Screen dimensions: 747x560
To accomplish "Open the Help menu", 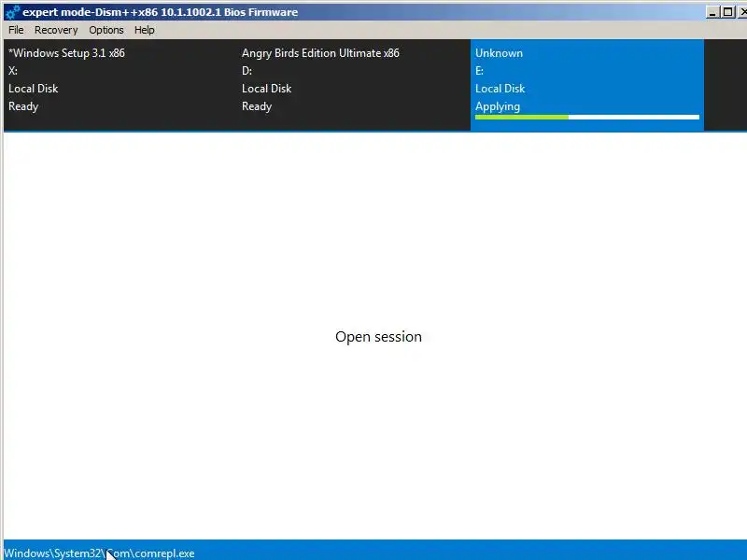I will 144,30.
